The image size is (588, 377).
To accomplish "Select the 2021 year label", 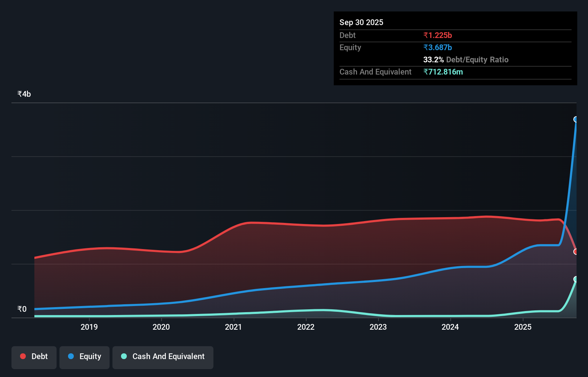I will coord(234,327).
